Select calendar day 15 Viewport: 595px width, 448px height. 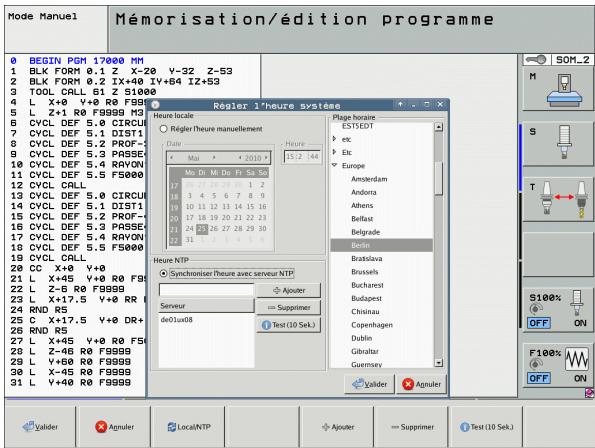click(250, 207)
